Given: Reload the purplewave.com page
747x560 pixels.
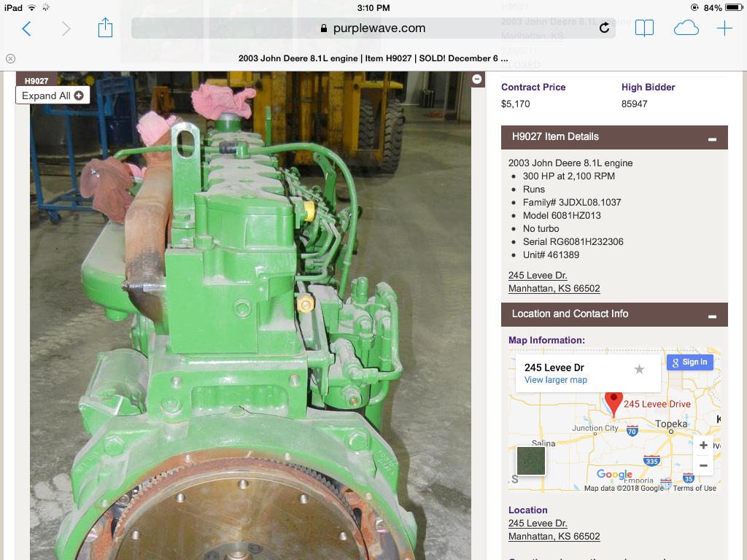Looking at the screenshot, I should point(604,28).
